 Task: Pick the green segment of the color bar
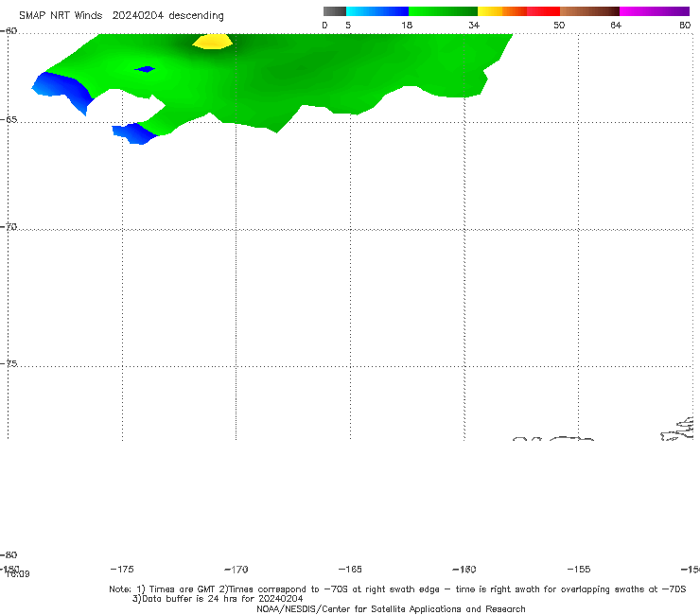pos(443,11)
